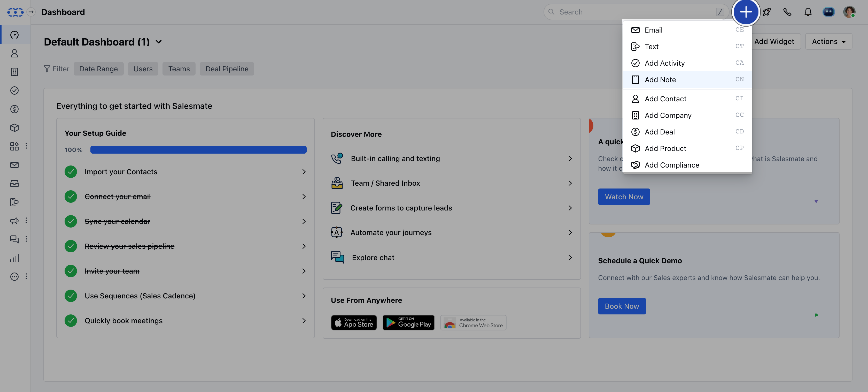Open the notifications bell
The image size is (868, 392).
click(x=808, y=12)
